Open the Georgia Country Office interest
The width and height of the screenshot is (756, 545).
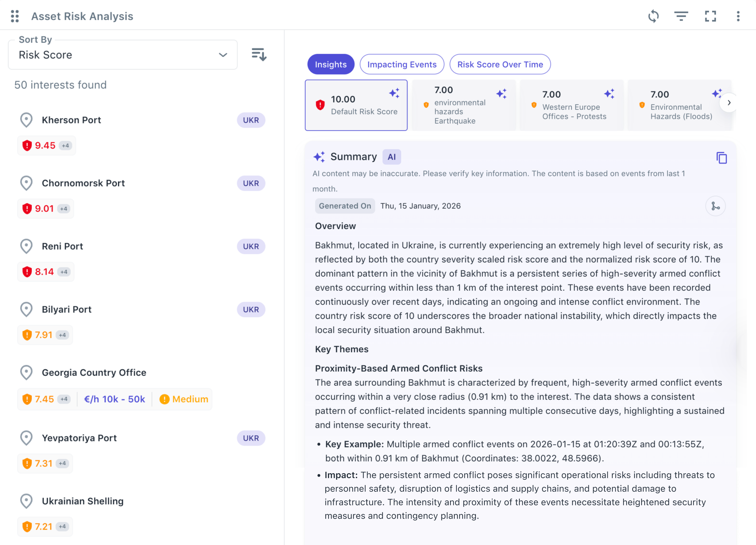(x=94, y=372)
